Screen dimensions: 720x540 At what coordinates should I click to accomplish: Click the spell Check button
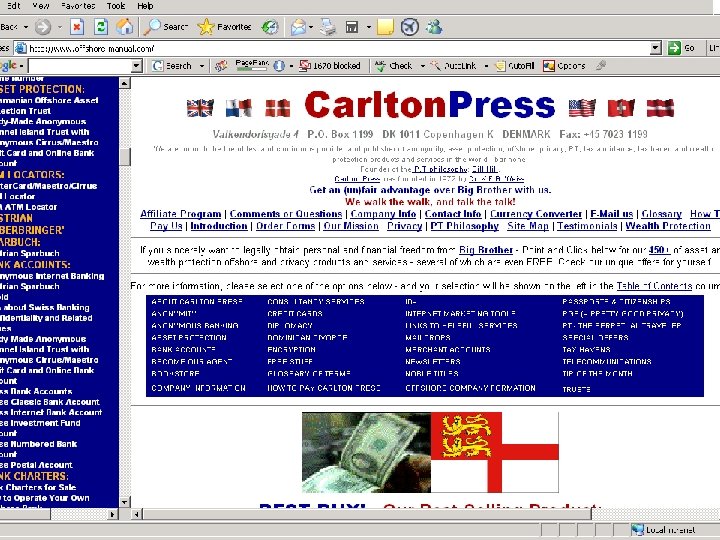(x=394, y=66)
